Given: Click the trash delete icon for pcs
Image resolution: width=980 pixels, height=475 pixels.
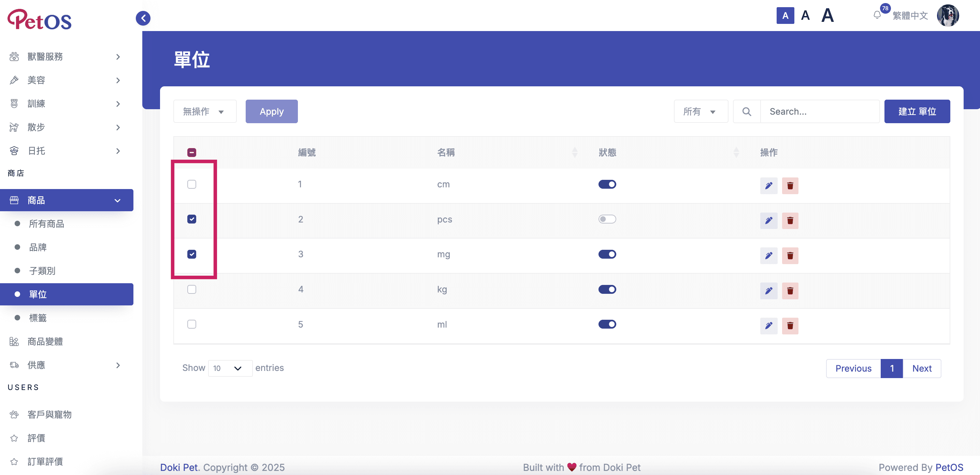Looking at the screenshot, I should [x=790, y=220].
